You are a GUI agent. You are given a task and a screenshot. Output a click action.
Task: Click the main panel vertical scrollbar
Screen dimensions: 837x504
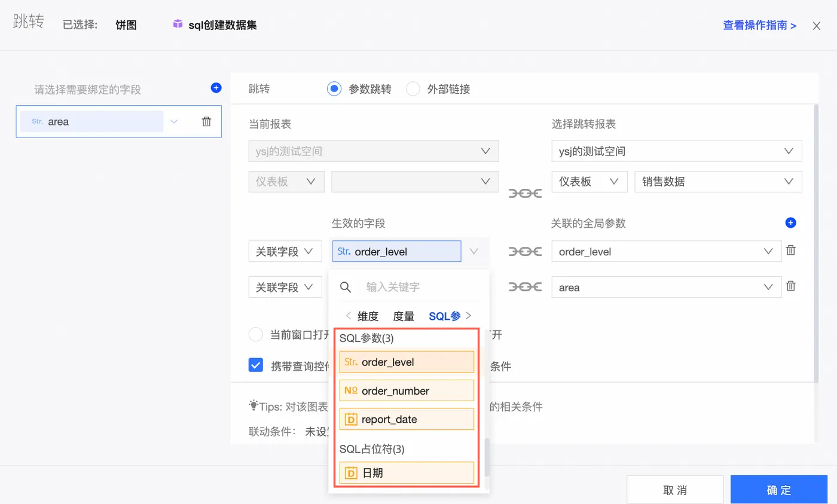pyautogui.click(x=815, y=243)
